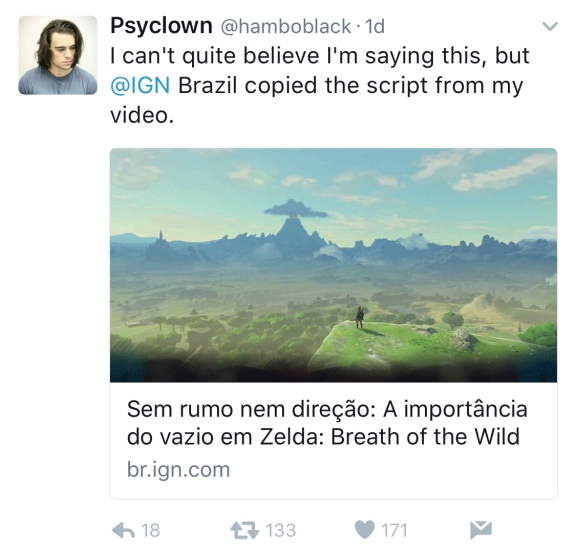Like the tweet with the heart icon

365,530
